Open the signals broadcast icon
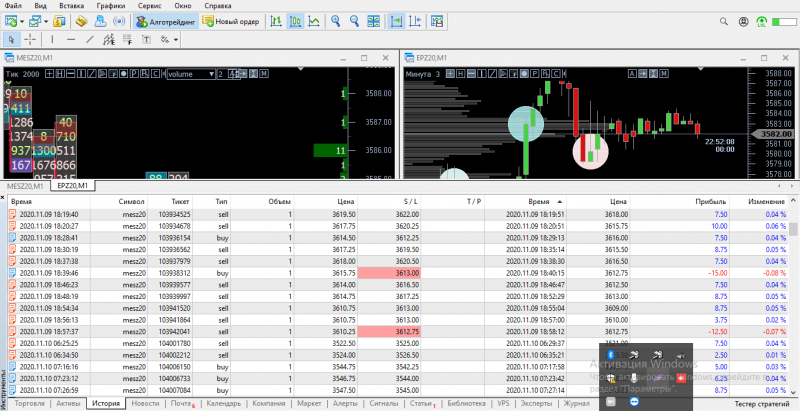The height and width of the screenshot is (411, 800). [119, 21]
